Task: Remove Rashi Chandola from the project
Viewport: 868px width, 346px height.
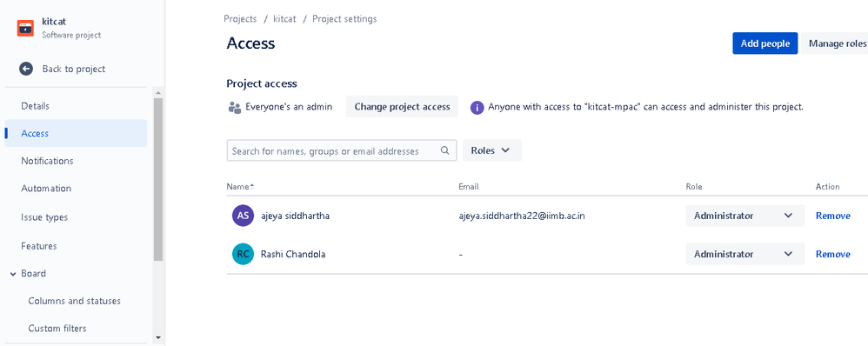Action: [832, 254]
